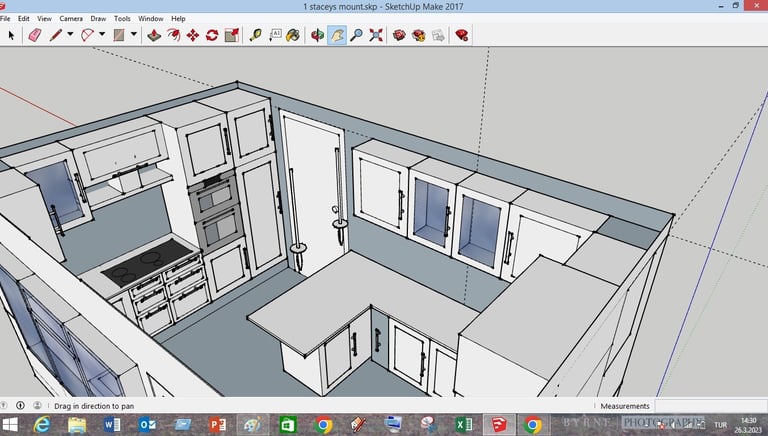Open the Window menu
Image resolution: width=768 pixels, height=436 pixels.
(150, 19)
